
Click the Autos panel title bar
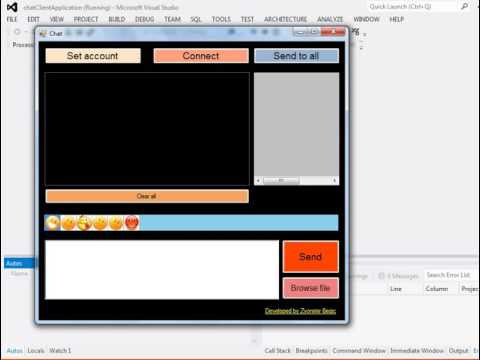[x=19, y=263]
